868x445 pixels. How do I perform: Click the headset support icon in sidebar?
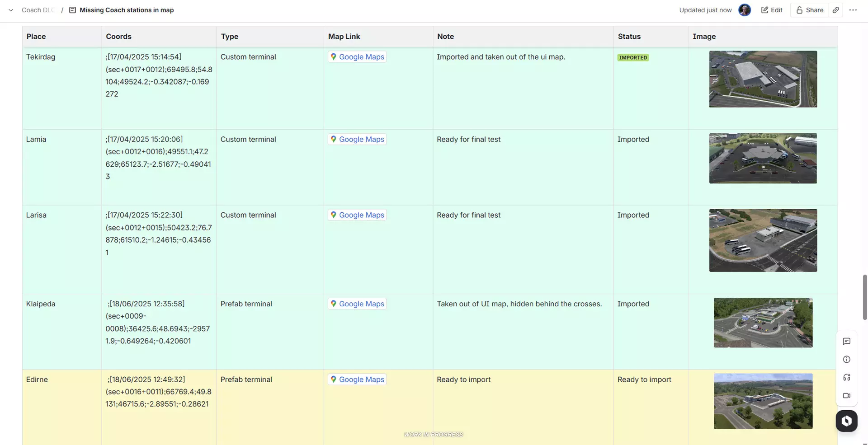(x=847, y=378)
